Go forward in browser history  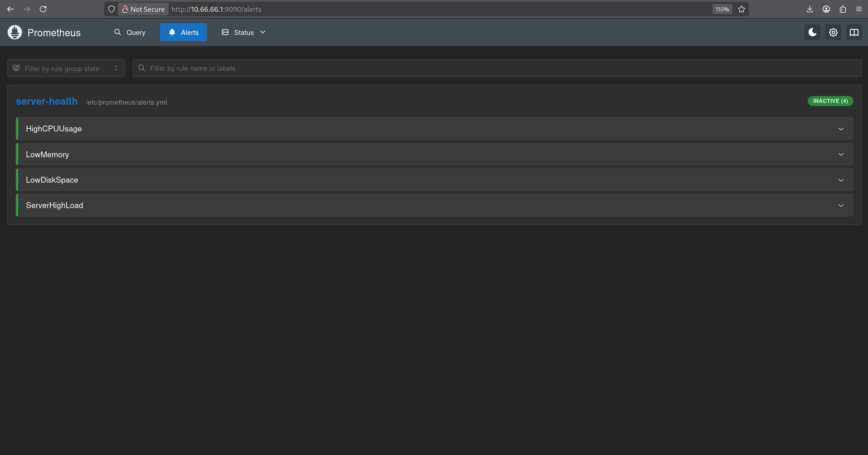(x=27, y=9)
